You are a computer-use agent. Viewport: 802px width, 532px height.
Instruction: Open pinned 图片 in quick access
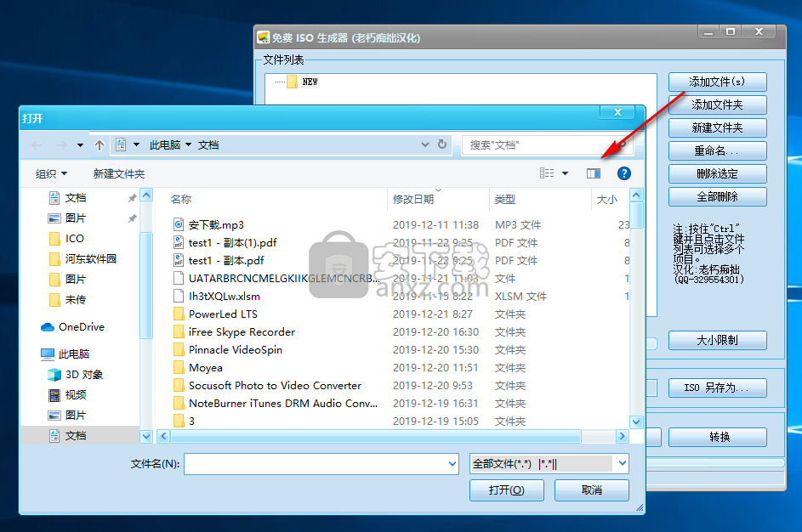pos(75,218)
